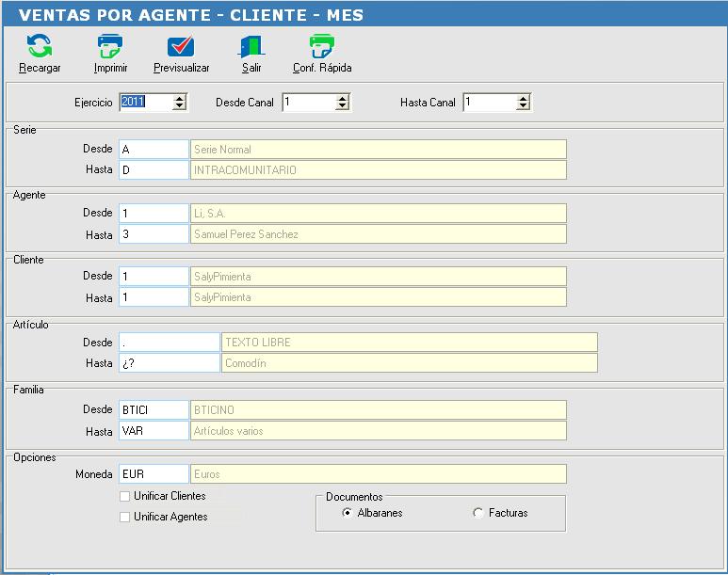
Task: Select the Albaranes radio button
Action: point(347,513)
